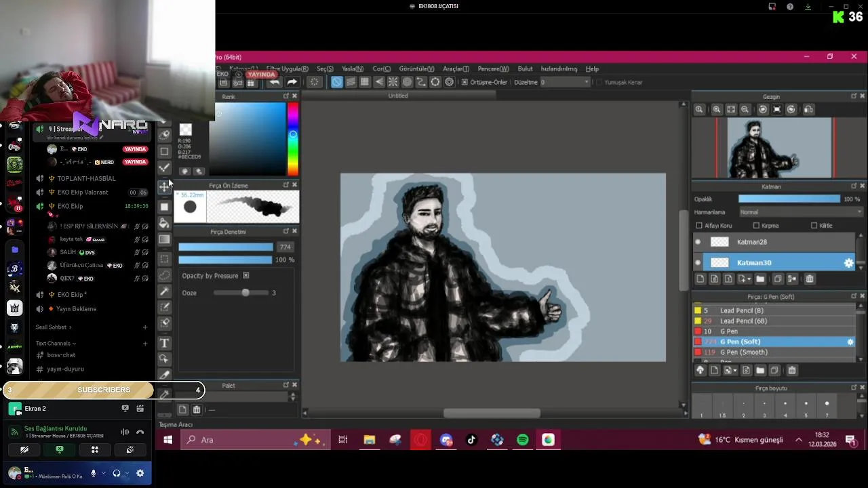The image size is (868, 488).
Task: Hide the Katman28 layer
Action: (698, 242)
